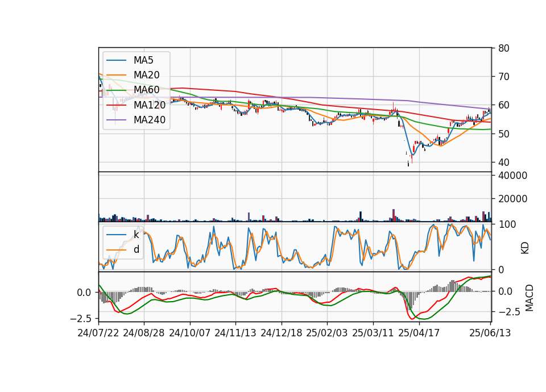This screenshot has height=392, width=546.
Task: Click the orange MA20 legend line swatch
Action: click(116, 75)
